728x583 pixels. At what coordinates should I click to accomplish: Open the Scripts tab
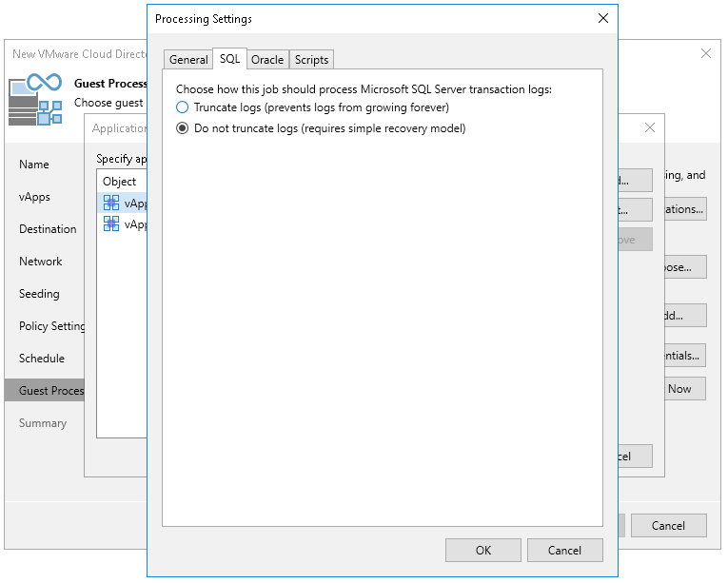[311, 60]
